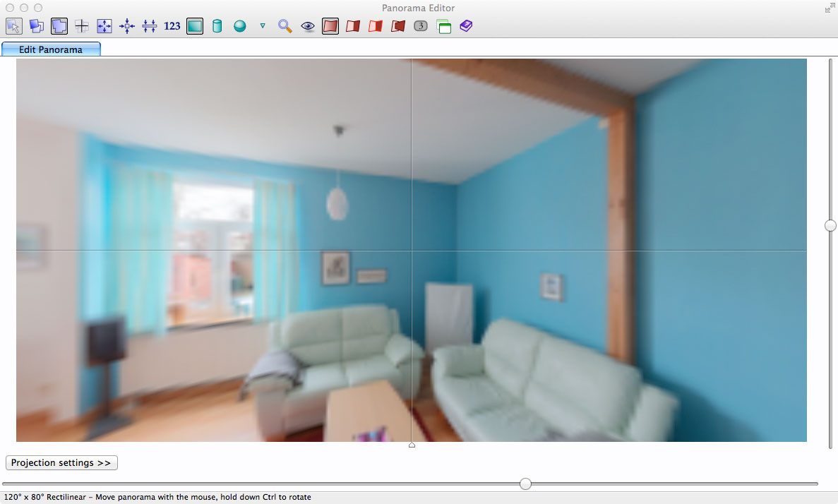Select the cylinder projection icon
This screenshot has width=838, height=504.
pyautogui.click(x=217, y=26)
